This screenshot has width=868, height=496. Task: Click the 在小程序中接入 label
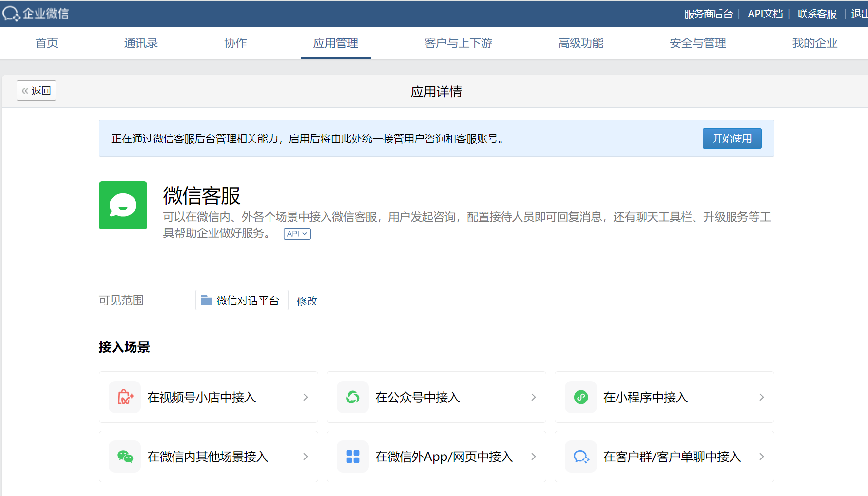coord(645,398)
